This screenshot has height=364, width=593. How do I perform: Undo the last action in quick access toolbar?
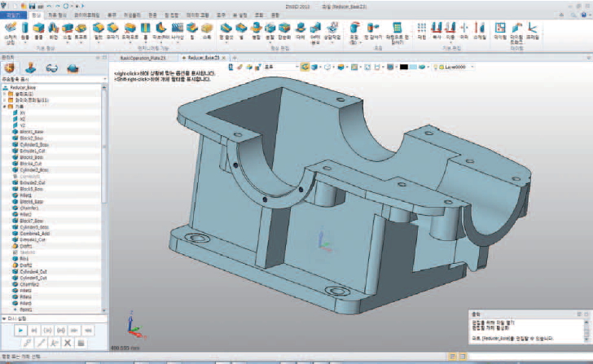tap(49, 6)
